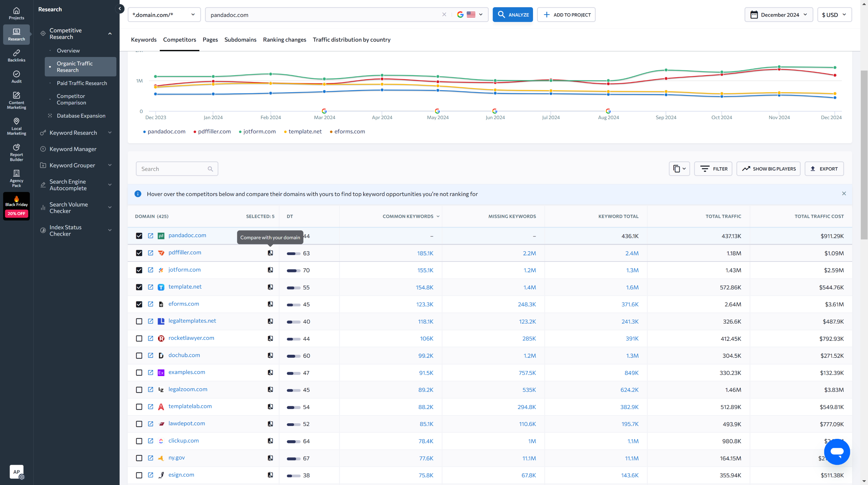
Task: Uncheck the eforms.com checkbox
Action: [x=139, y=304]
